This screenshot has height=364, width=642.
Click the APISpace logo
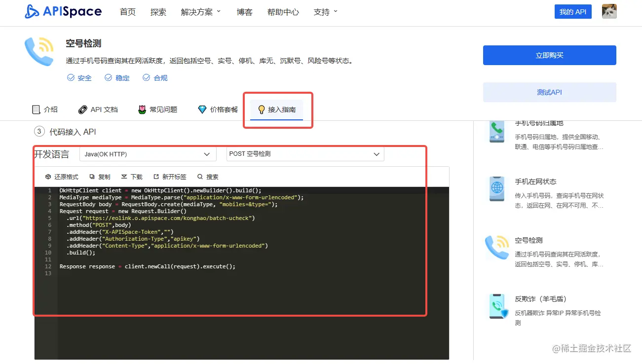[63, 12]
